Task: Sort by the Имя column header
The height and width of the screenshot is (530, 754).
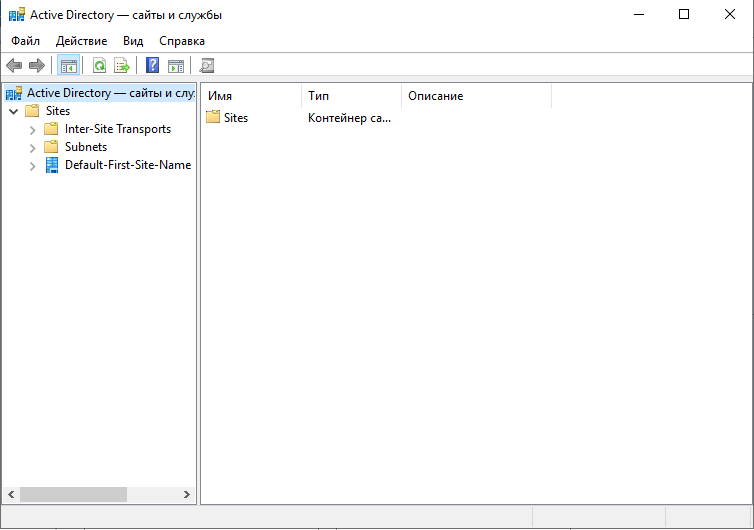Action: 251,96
